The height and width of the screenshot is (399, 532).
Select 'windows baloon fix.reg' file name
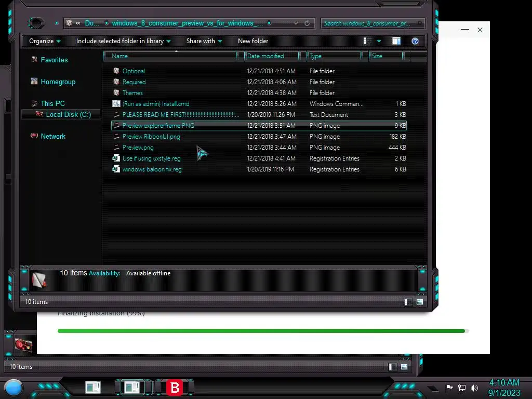tap(152, 169)
